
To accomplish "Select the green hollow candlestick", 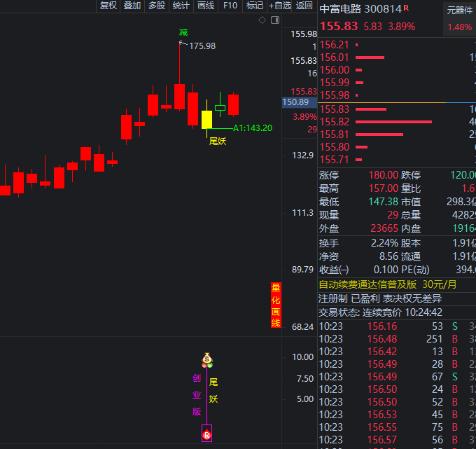I will point(220,108).
